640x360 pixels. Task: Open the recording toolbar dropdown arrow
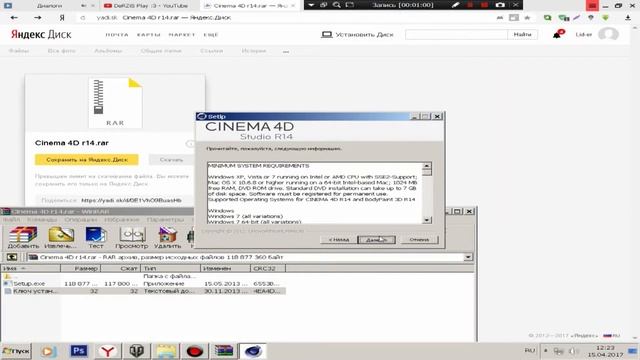311,5
